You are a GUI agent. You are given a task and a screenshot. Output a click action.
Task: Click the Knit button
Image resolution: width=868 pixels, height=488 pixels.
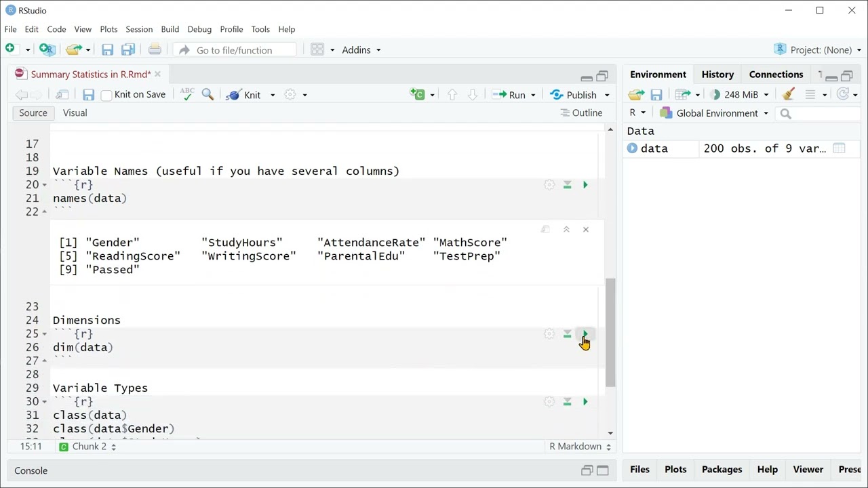[x=244, y=95]
